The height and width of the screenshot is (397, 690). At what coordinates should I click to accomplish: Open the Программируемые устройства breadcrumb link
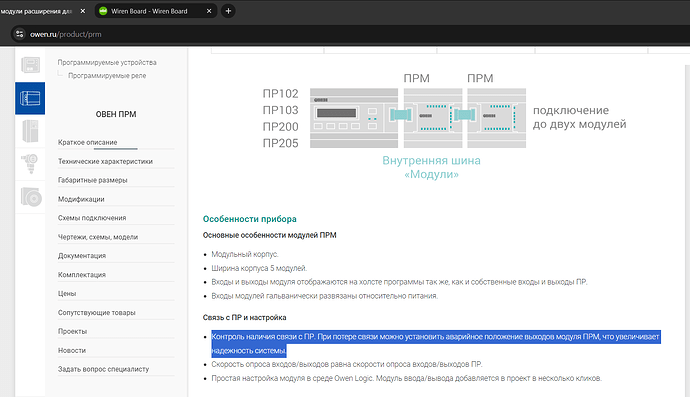click(107, 62)
